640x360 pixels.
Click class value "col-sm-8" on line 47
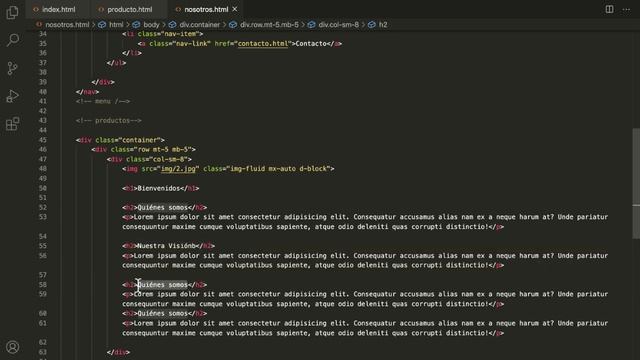point(169,159)
